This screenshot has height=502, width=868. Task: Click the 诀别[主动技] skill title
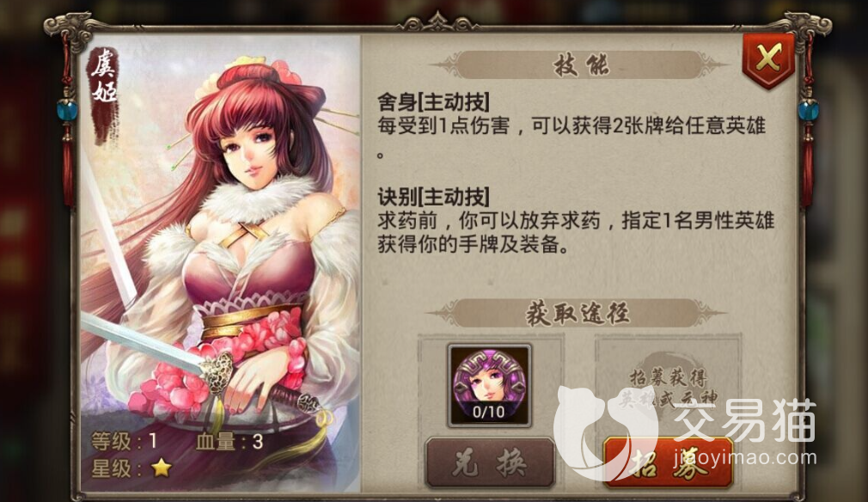point(433,197)
